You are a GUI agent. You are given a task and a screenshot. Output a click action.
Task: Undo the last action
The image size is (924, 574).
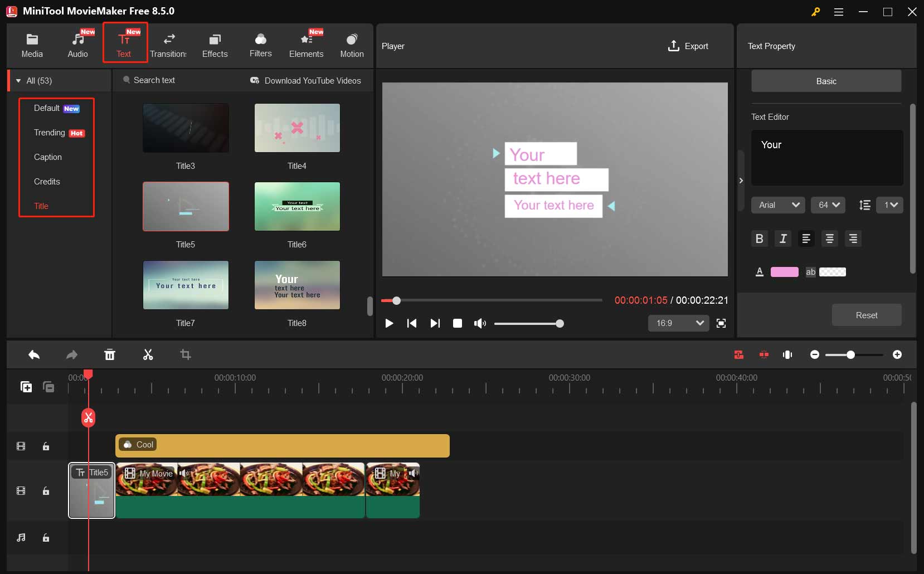coord(34,355)
